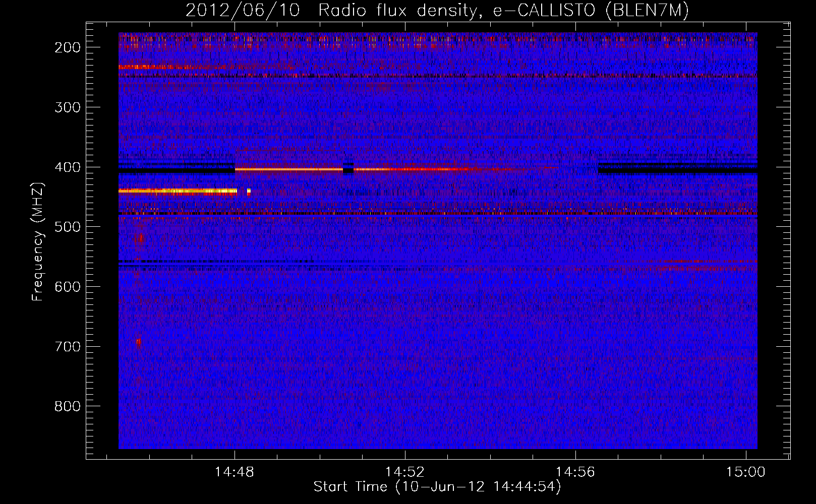The image size is (816, 504).
Task: Click the Start Time axis label
Action: [437, 487]
